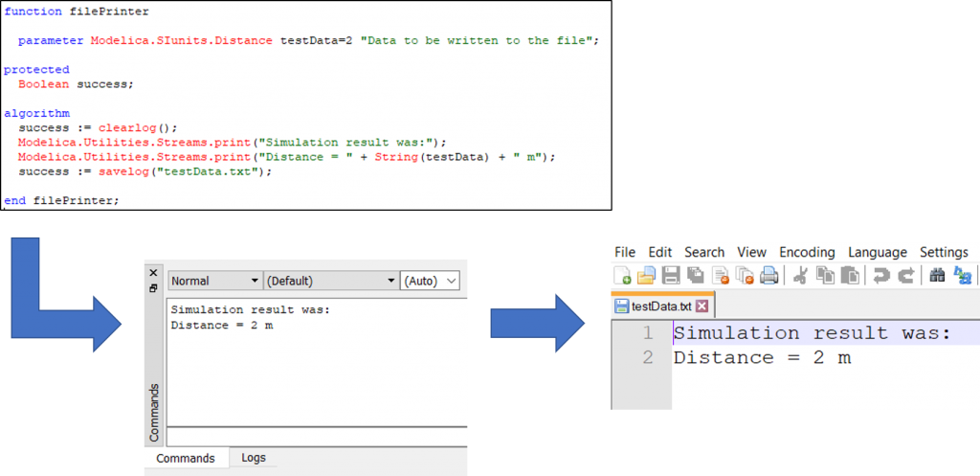Click 'Simulation result was:' in Commands output

250,310
